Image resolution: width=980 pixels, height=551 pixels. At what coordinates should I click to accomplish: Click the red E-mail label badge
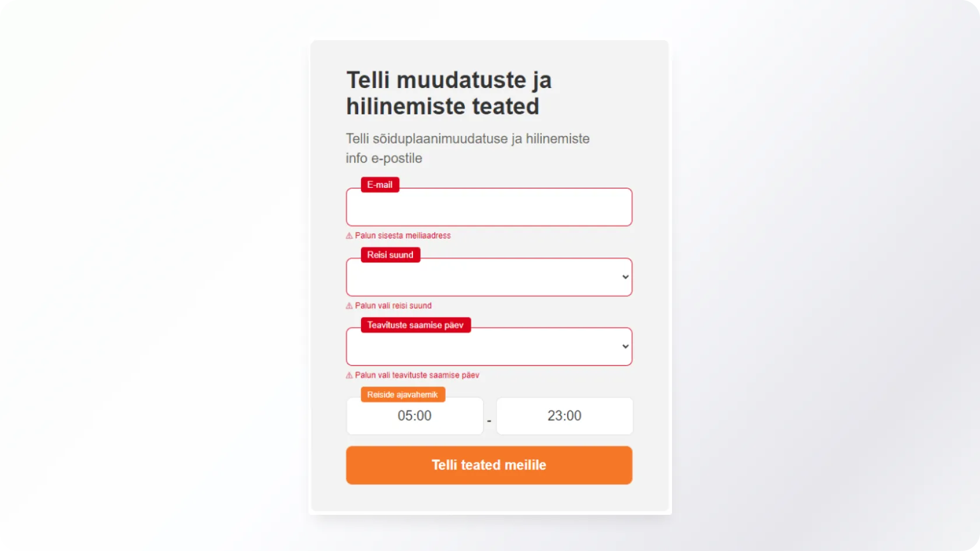380,185
